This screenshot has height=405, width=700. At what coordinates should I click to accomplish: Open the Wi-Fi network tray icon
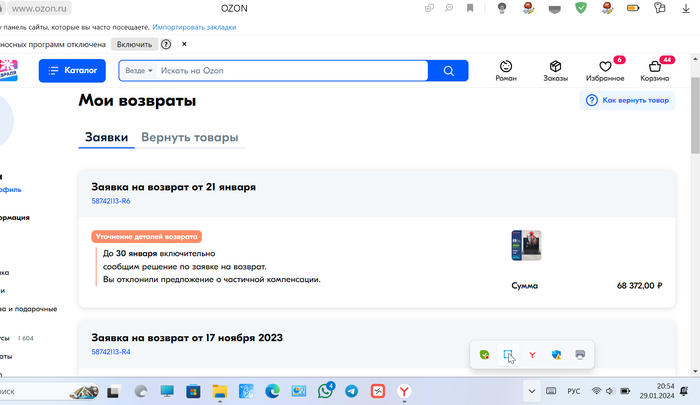tap(596, 391)
